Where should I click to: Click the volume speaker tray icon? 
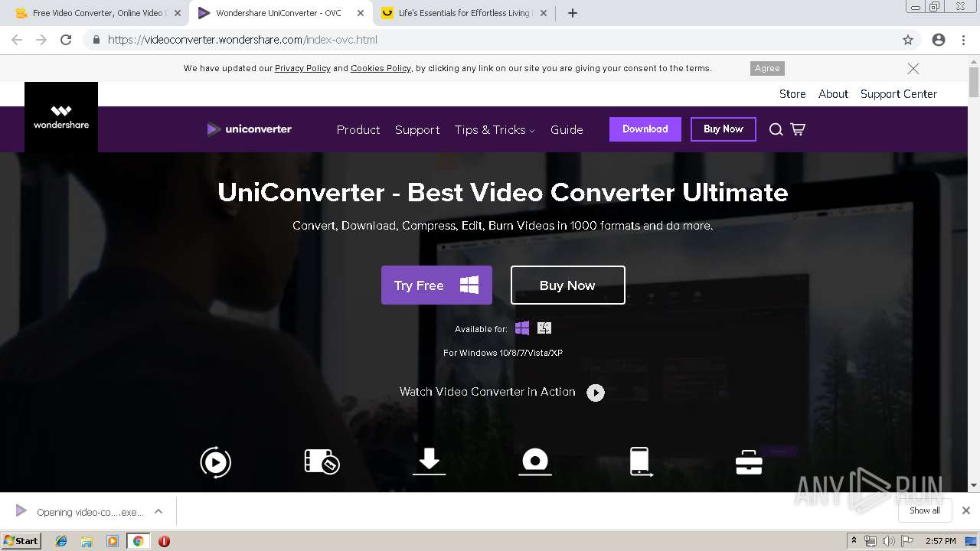888,541
